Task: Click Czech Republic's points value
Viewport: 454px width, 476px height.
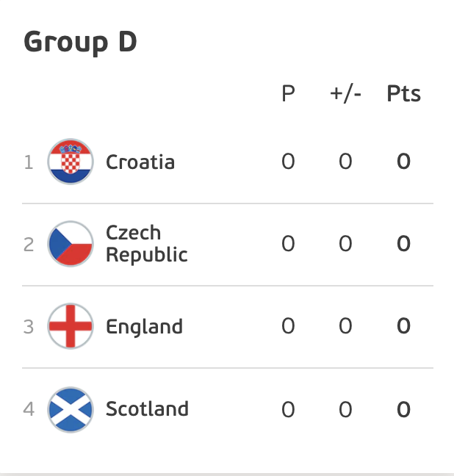Action: 403,244
